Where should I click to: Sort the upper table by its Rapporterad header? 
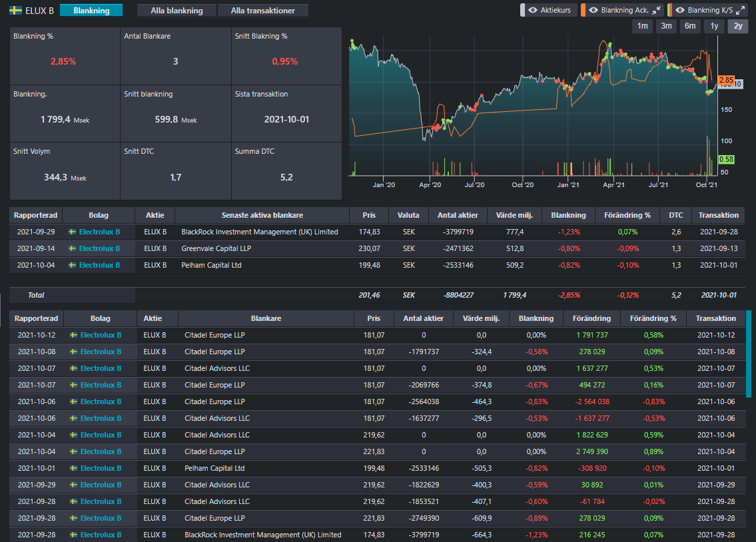36,215
